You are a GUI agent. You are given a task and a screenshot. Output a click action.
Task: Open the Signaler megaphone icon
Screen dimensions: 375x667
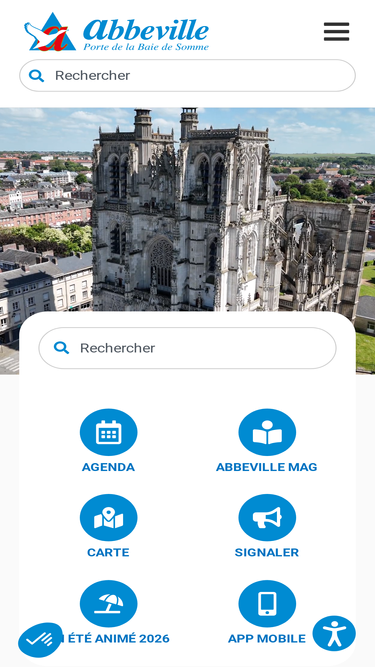pos(267,518)
